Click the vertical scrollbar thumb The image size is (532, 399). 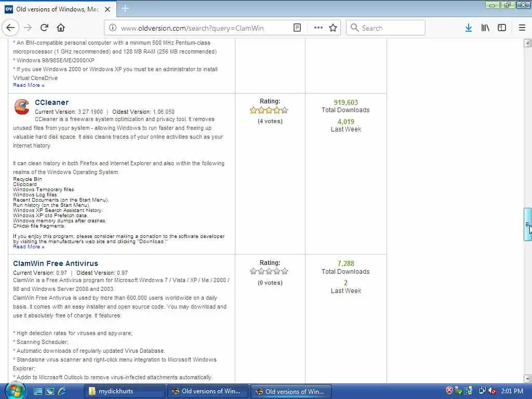pyautogui.click(x=528, y=224)
